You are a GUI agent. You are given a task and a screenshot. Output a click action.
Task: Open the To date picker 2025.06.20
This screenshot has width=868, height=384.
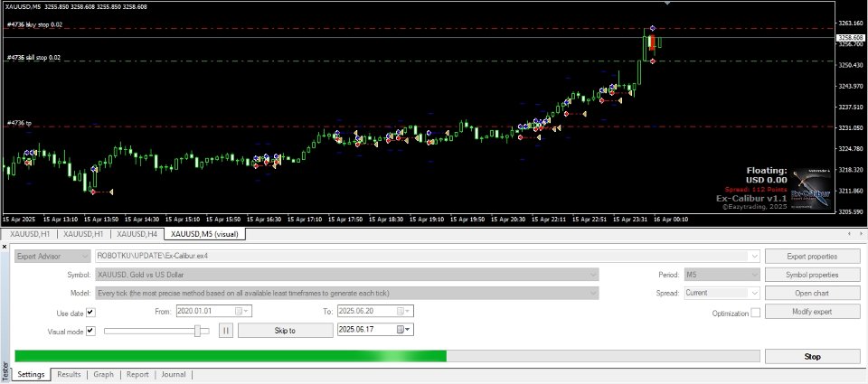tap(404, 311)
